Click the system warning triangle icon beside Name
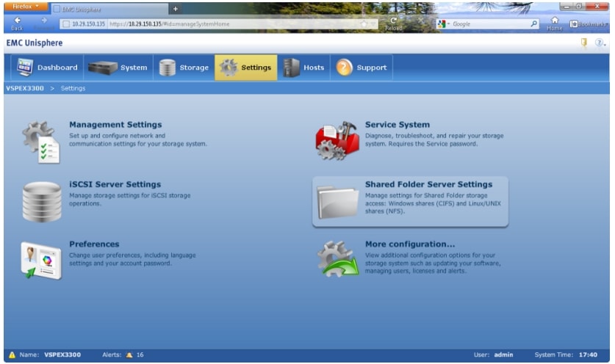This screenshot has width=615, height=364. click(12, 355)
